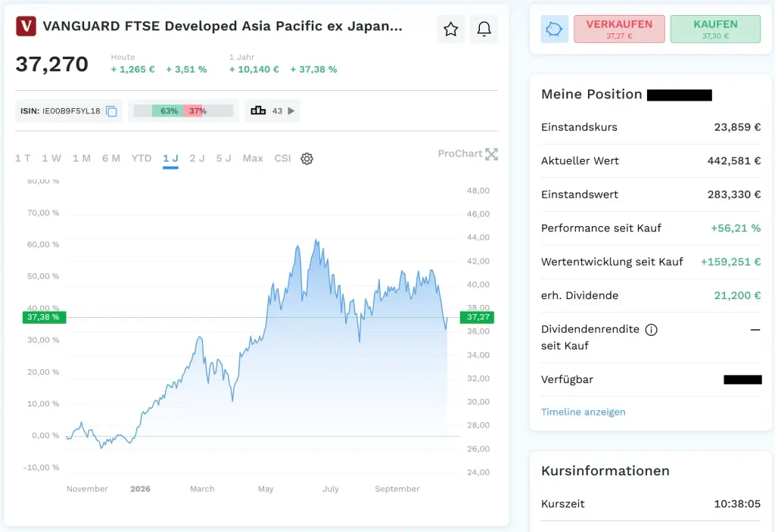Image resolution: width=775 pixels, height=532 pixels.
Task: Open the Timeline anzeigen link
Action: tap(583, 412)
